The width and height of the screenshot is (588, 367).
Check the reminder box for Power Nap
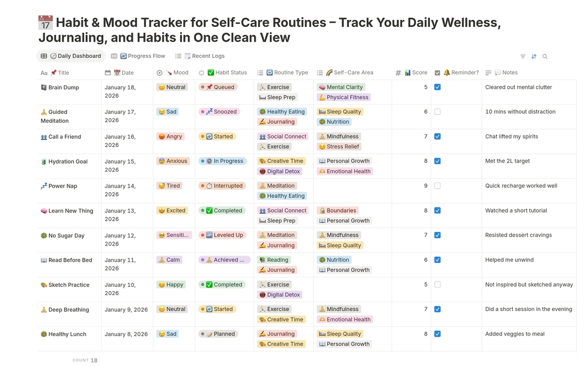[438, 186]
